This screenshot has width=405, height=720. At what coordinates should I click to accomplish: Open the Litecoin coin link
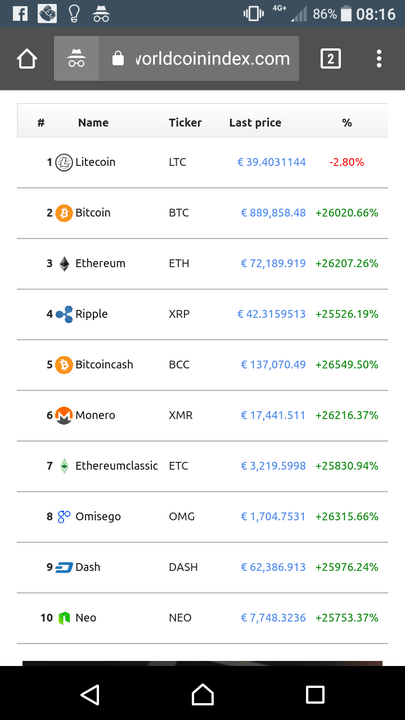95,162
